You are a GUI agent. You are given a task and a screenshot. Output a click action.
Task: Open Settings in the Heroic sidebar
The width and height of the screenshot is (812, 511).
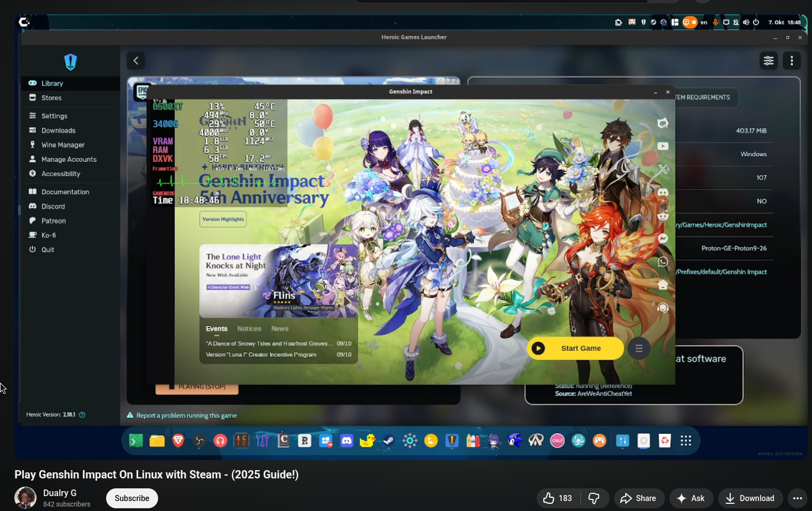click(x=70, y=116)
